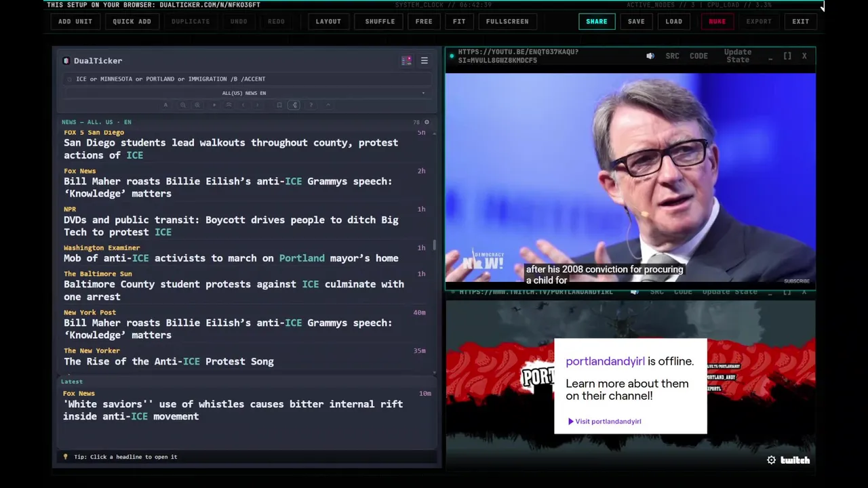Open San Diego students walkouts headline
868x488 pixels.
[231, 149]
